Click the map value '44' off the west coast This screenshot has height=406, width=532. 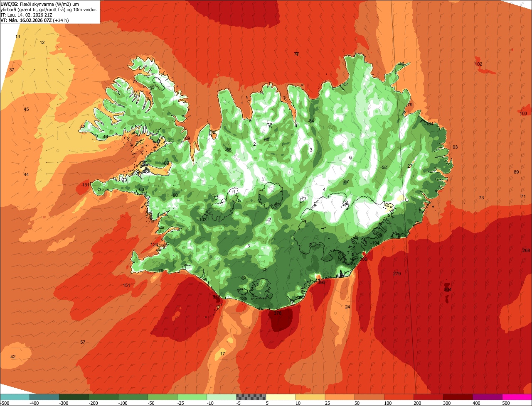pyautogui.click(x=26, y=174)
